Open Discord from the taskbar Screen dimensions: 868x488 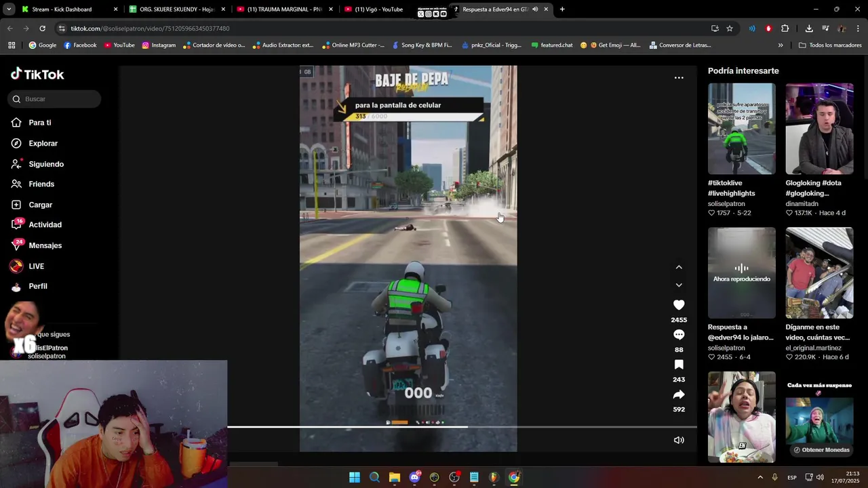pos(414,477)
